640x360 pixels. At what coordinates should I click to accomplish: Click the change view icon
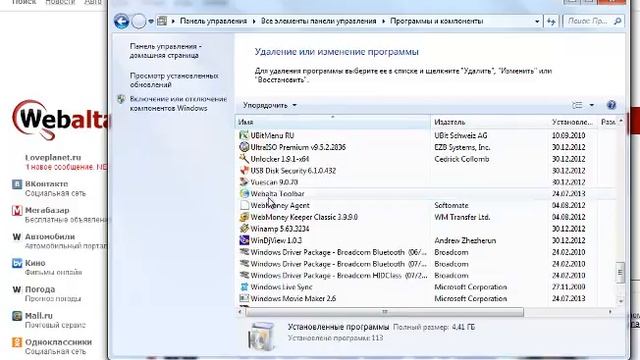pos(577,105)
